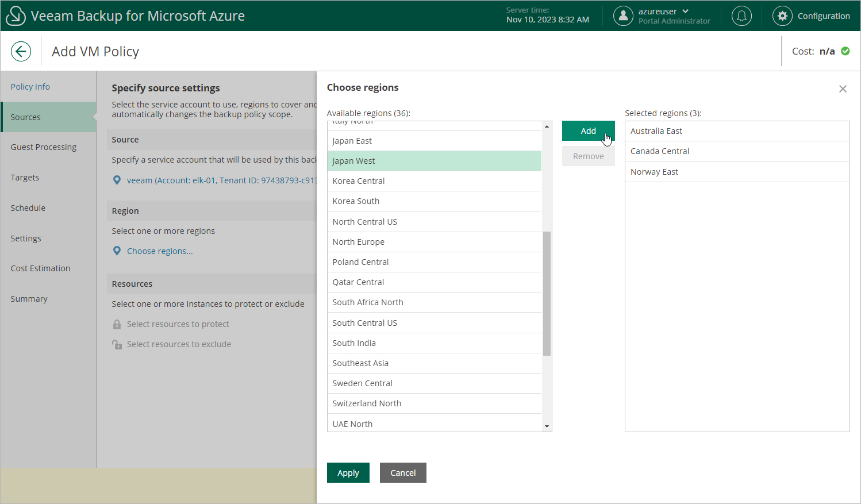Viewport: 861px width, 504px height.
Task: Select Switzerland North region
Action: point(435,403)
